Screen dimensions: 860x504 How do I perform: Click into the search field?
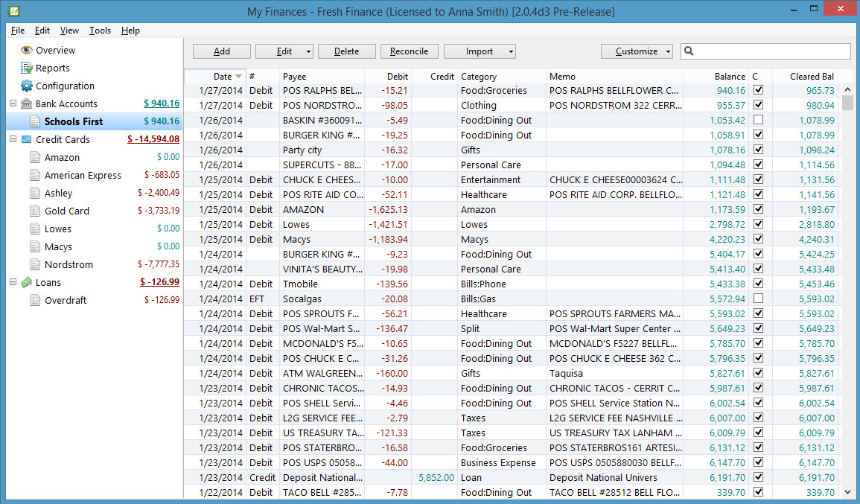tap(765, 51)
